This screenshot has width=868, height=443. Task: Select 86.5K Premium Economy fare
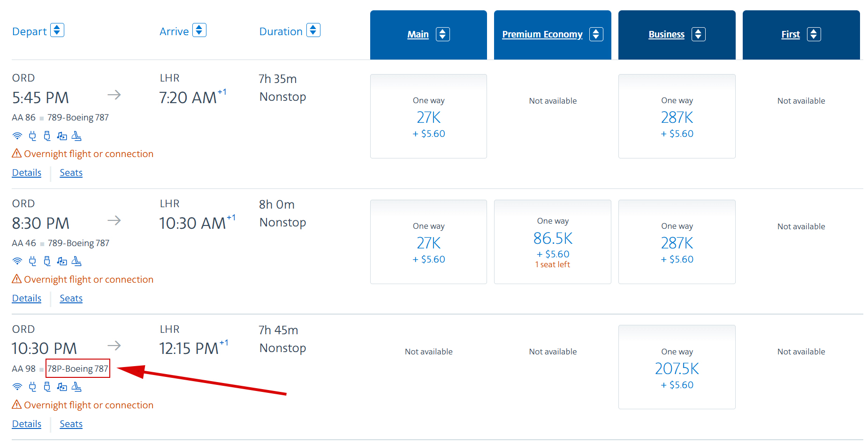click(553, 242)
